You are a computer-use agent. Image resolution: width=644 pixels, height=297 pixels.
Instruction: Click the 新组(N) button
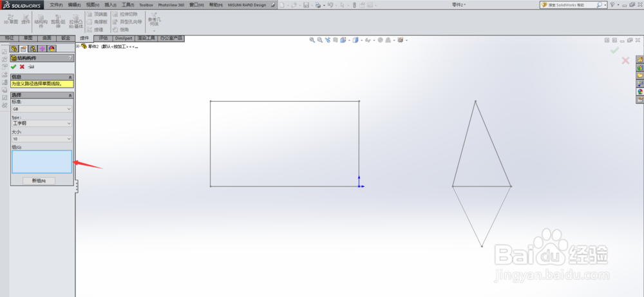(x=39, y=181)
